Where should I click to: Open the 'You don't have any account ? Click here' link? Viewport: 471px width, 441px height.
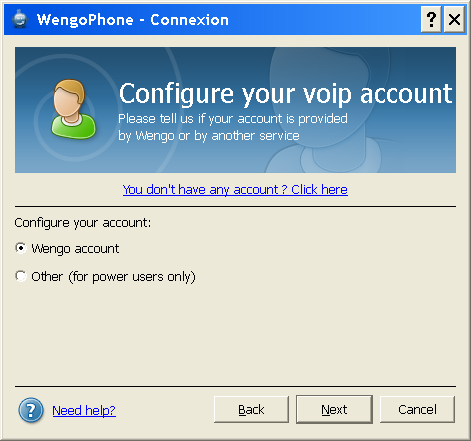click(235, 190)
